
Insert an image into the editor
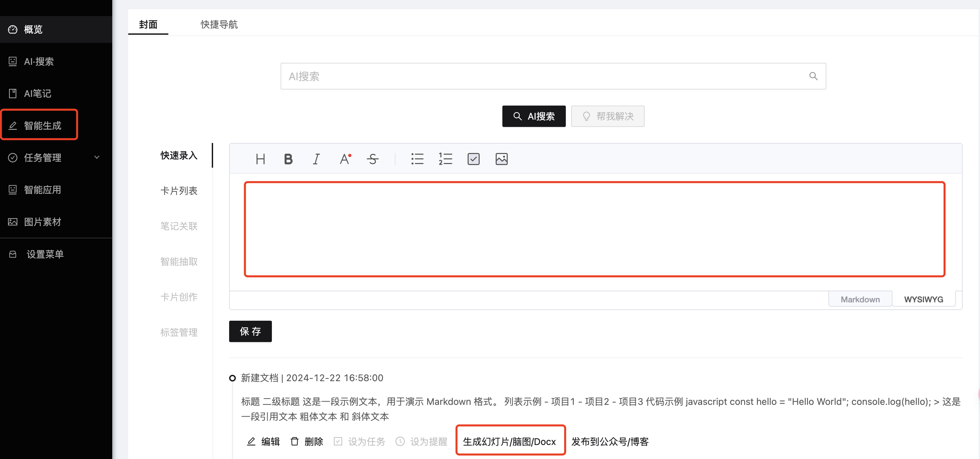(x=502, y=159)
